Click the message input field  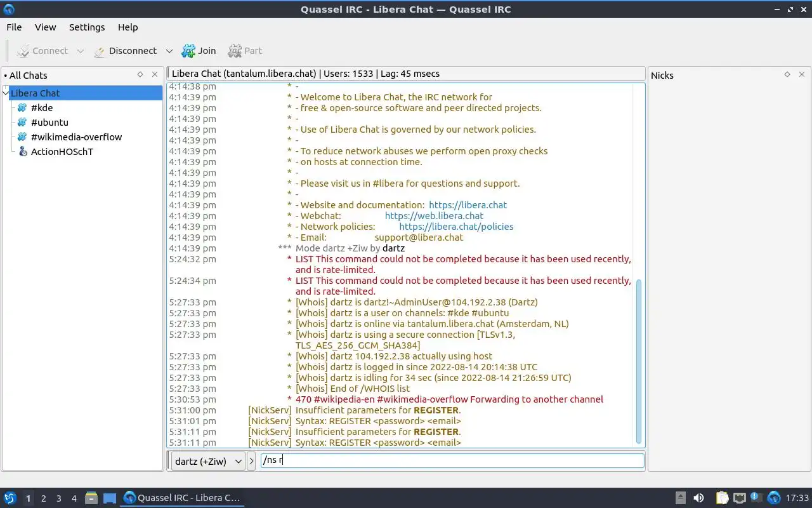452,460
